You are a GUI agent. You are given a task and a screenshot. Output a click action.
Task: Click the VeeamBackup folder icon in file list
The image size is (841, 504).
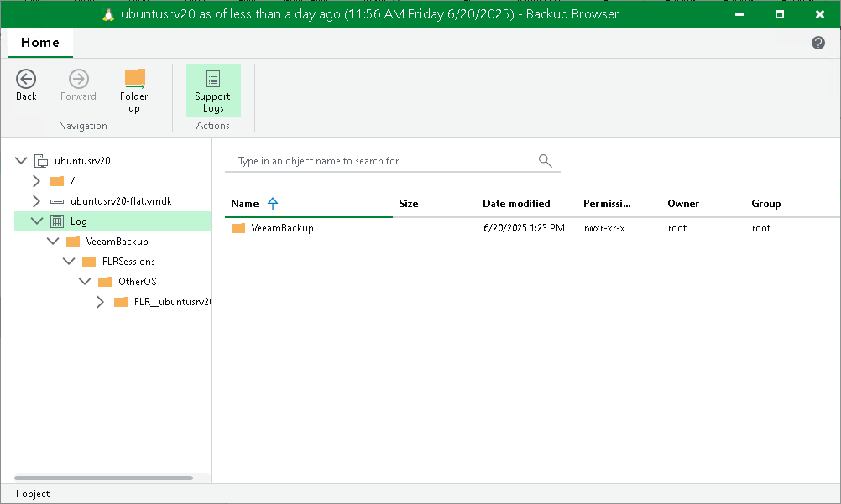[238, 228]
